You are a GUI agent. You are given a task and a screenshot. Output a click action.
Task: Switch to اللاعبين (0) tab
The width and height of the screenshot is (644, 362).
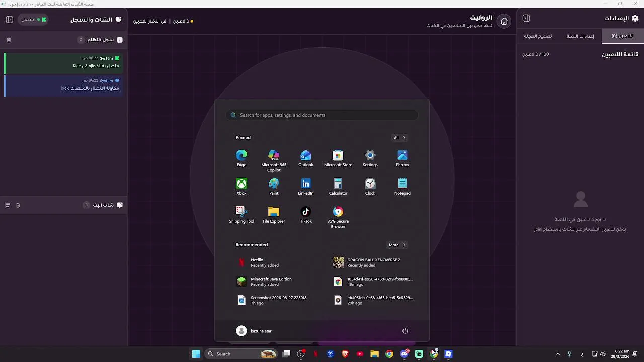622,36
